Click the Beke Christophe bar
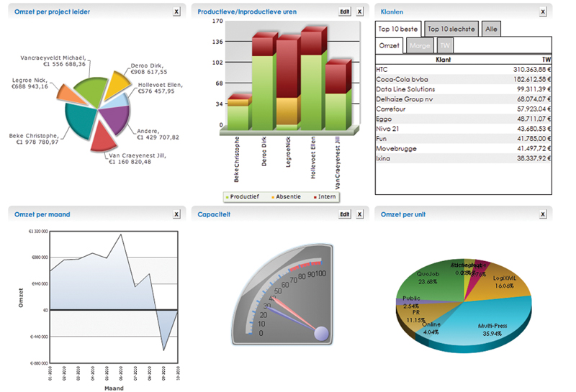 (x=239, y=112)
